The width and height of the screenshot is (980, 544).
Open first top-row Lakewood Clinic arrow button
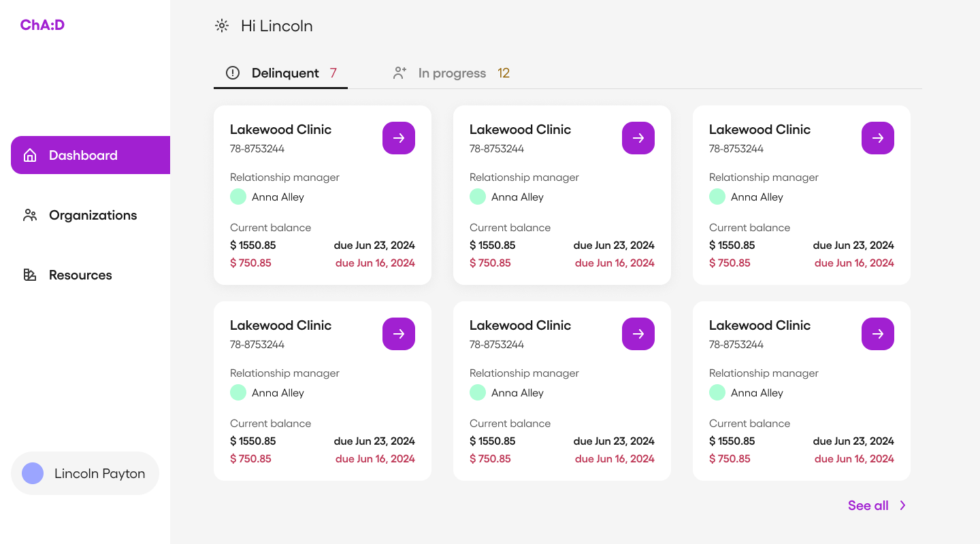click(399, 138)
